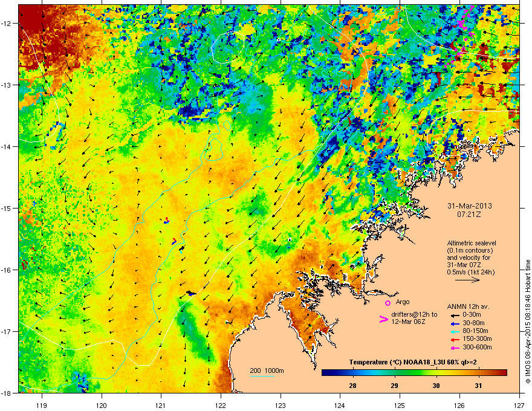532x411 pixels.
Task: Click the magenta Argo circle legend symbol
Action: [388, 303]
